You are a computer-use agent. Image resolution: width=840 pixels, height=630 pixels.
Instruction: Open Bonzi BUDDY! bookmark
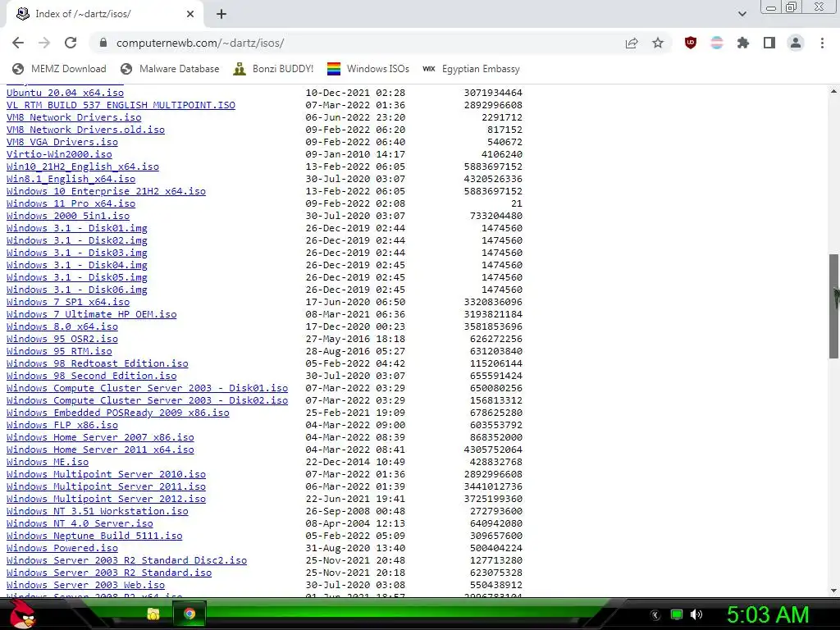coord(273,69)
